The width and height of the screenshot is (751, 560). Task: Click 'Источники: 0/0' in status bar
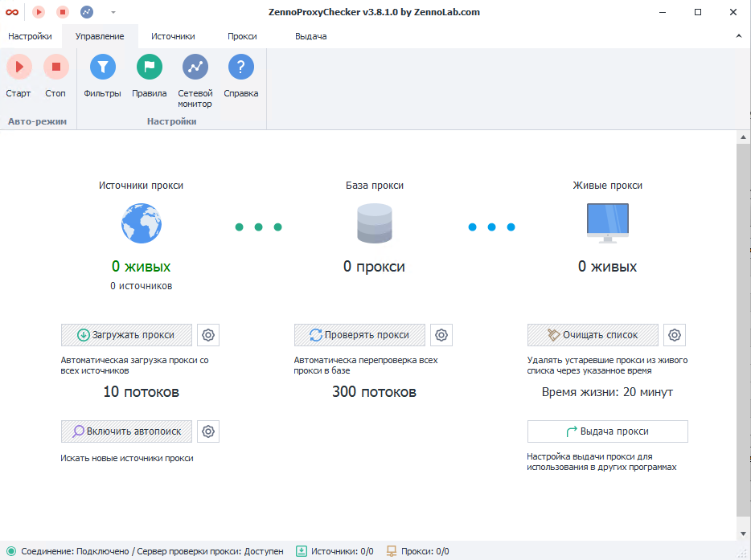click(342, 551)
